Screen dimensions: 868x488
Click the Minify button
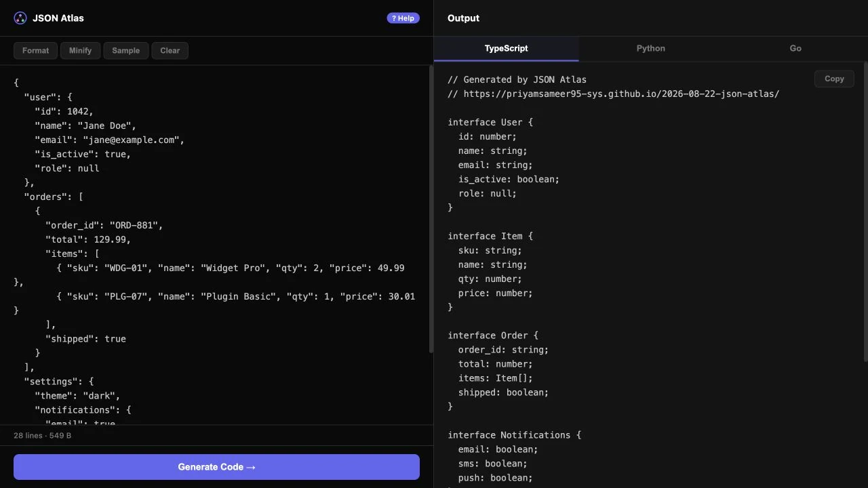coord(80,51)
